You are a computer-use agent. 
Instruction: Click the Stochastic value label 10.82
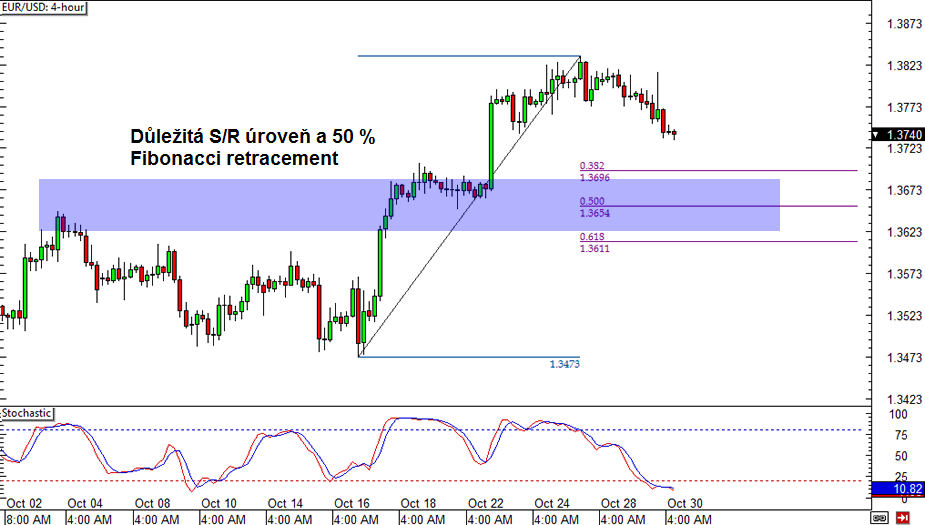pos(898,488)
